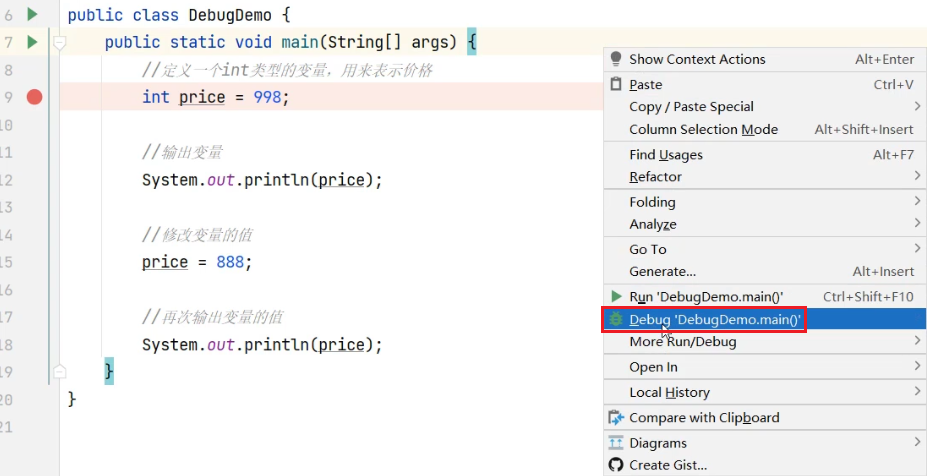
Task: Open the Local History submenu
Action: click(x=764, y=393)
